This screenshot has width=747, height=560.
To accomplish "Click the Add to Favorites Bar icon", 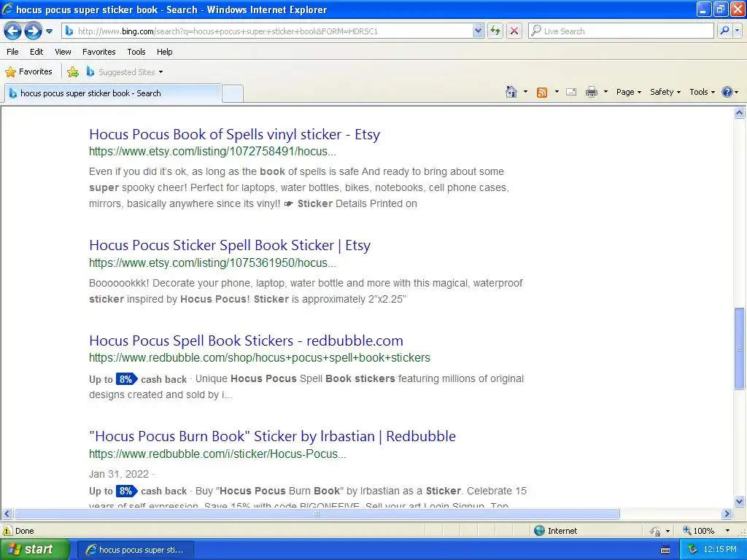I will [x=73, y=72].
